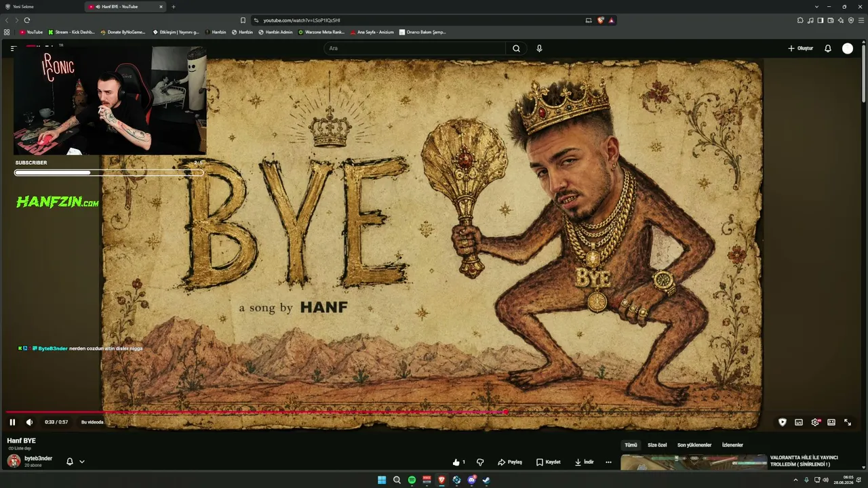This screenshot has height=488, width=868.
Task: Switch the player to theater mode
Action: [831, 422]
